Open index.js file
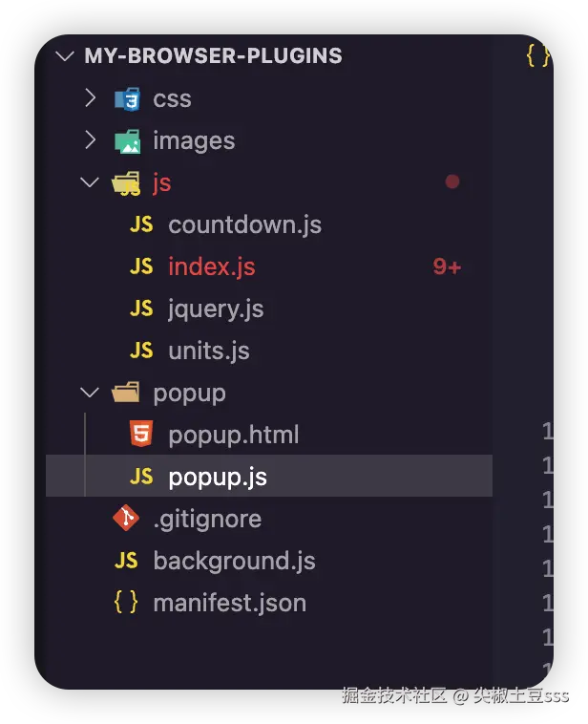 pyautogui.click(x=212, y=266)
